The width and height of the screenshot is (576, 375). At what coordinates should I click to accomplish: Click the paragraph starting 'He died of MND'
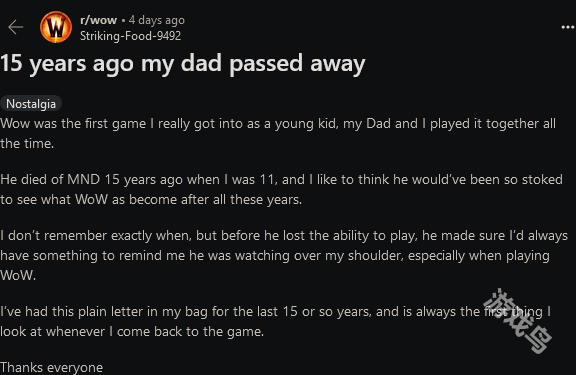(281, 189)
